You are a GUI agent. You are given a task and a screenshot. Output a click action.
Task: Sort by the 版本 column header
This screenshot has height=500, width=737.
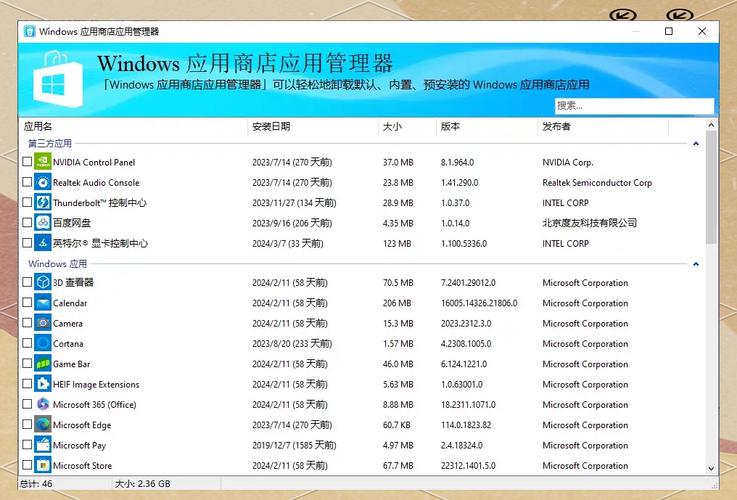[487, 126]
